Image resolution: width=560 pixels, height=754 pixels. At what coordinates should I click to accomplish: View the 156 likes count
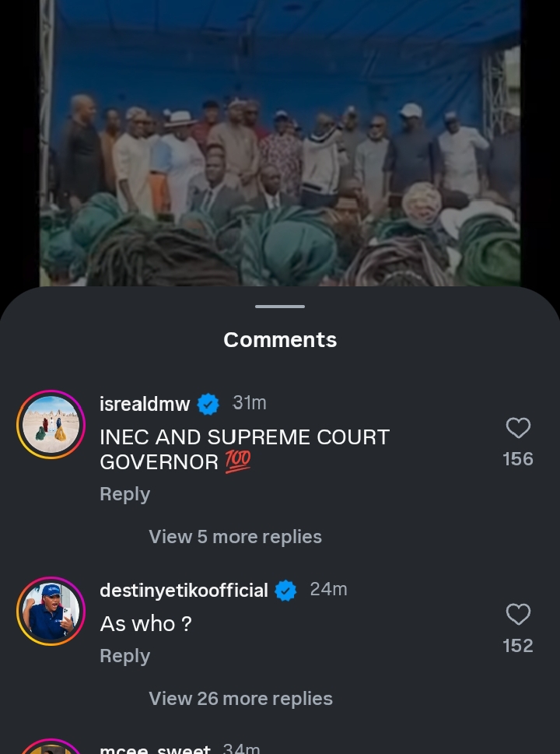[518, 459]
